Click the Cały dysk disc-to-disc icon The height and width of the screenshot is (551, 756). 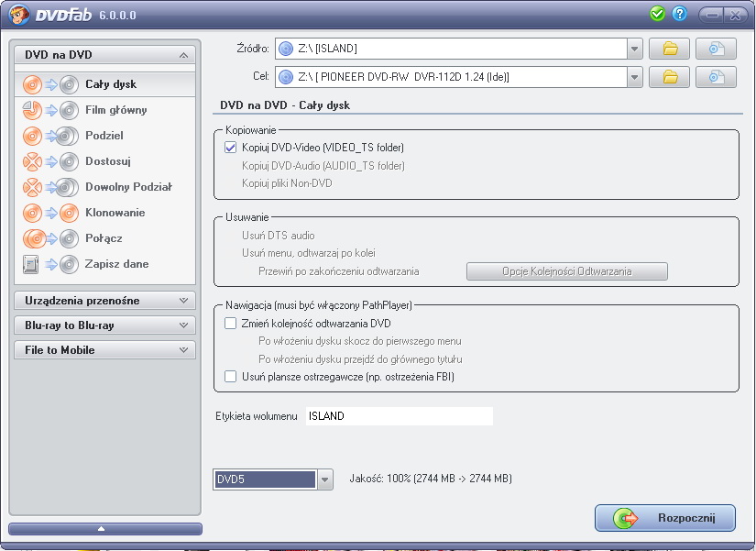pos(50,84)
